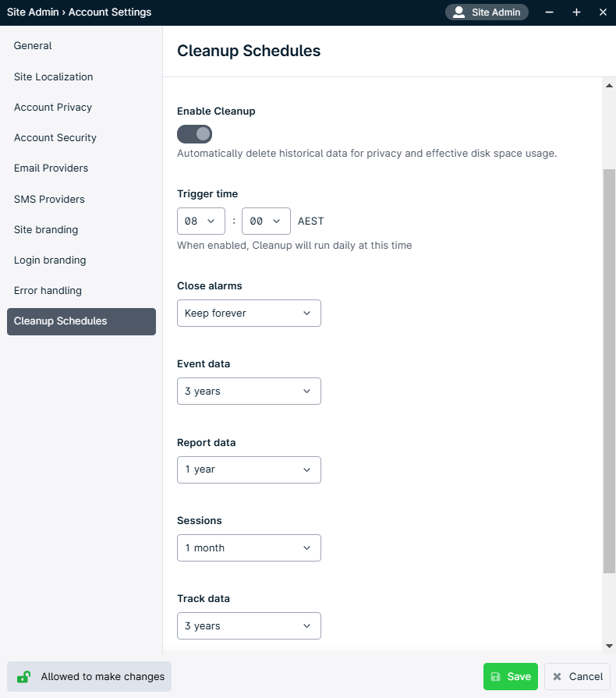Open the Event data retention dropdown
The width and height of the screenshot is (616, 698).
pyautogui.click(x=249, y=391)
